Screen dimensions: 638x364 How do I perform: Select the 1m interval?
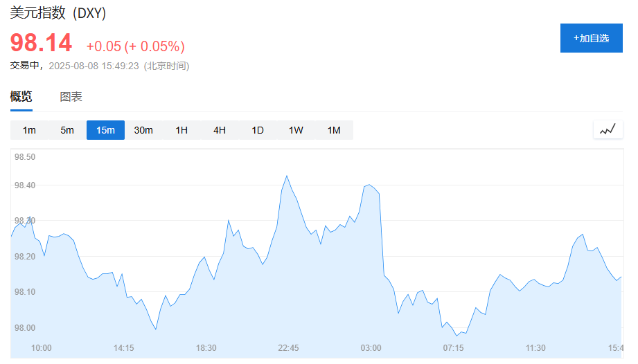29,130
